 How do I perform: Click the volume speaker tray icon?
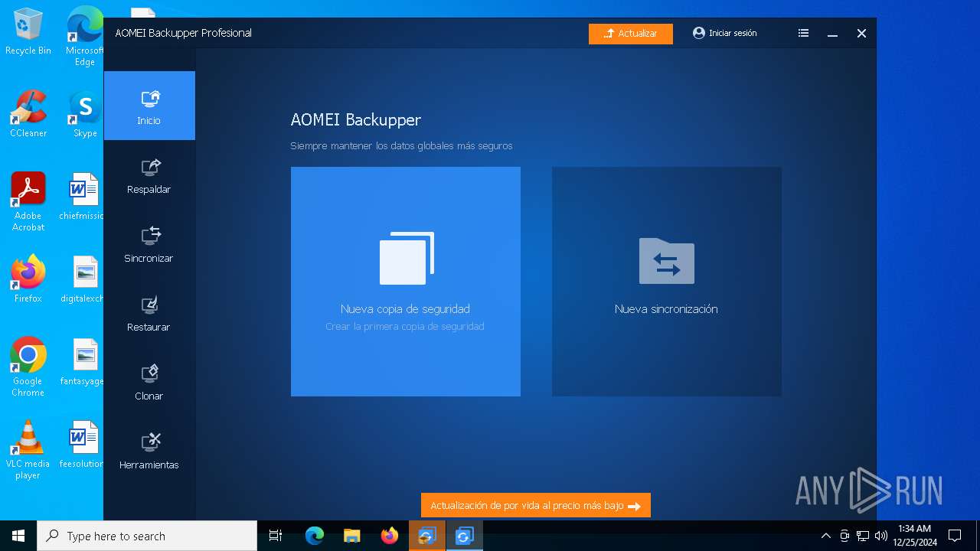881,536
